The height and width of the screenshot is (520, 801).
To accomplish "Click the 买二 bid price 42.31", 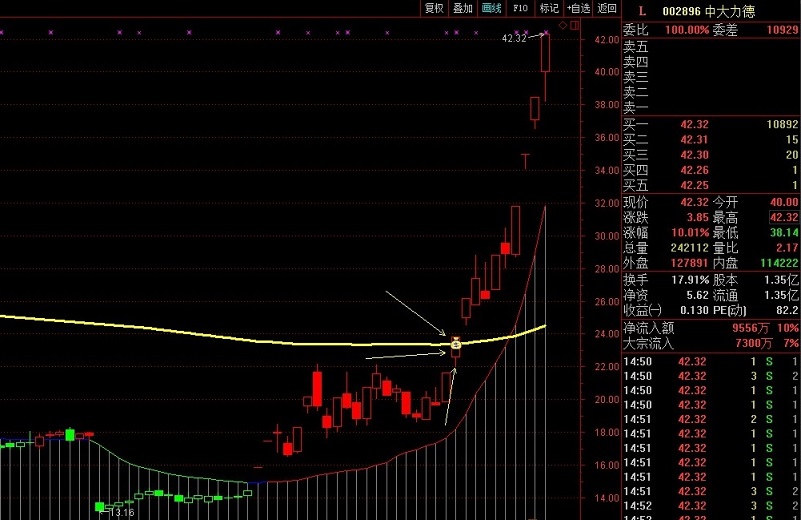I will click(694, 139).
